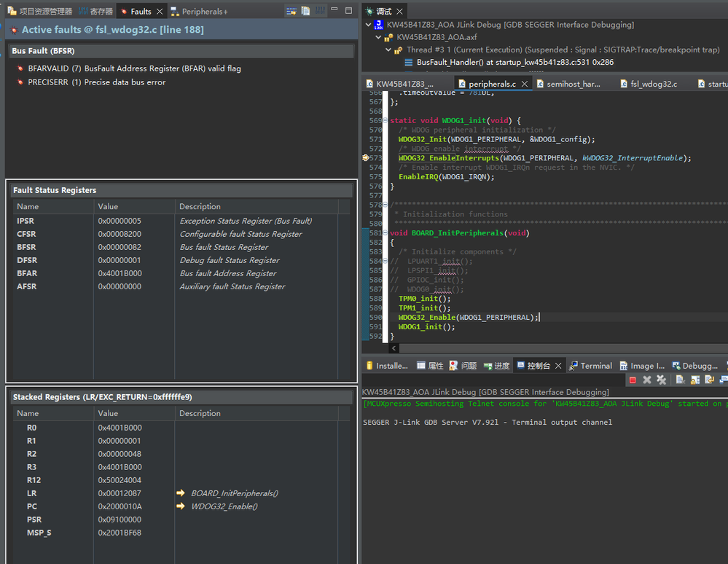Click the first icon in Faults toolbar
The image size is (728, 564).
pos(291,11)
